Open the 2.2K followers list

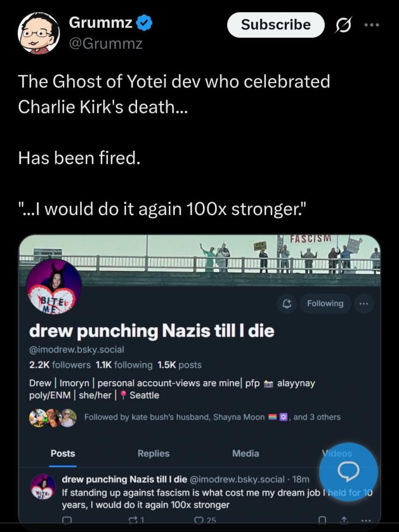tap(60, 365)
